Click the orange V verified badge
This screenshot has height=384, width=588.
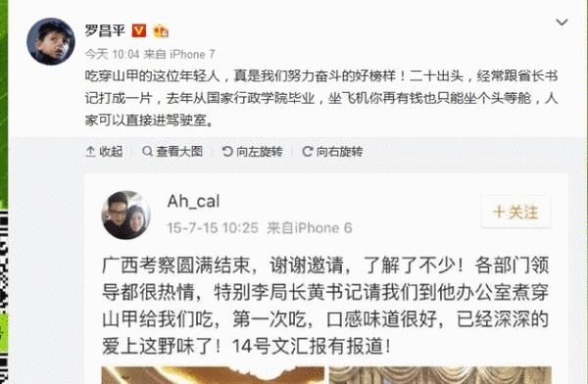[139, 30]
